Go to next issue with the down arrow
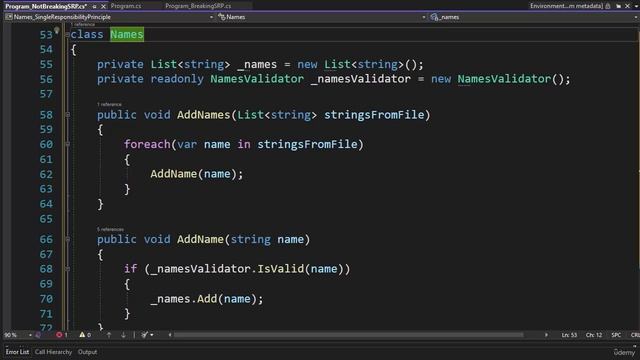 pyautogui.click(x=123, y=335)
